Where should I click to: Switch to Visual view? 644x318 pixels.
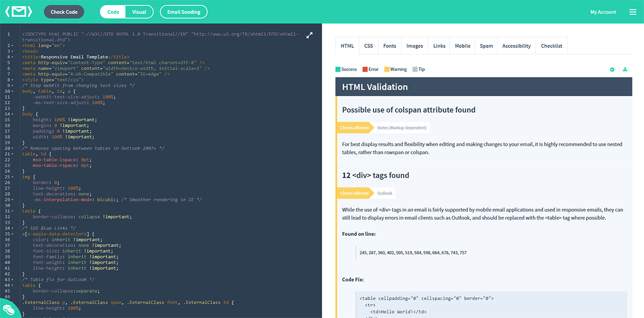tap(139, 12)
